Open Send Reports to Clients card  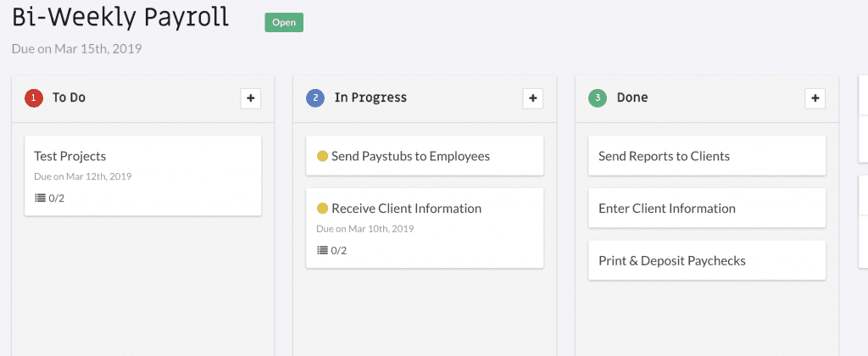tap(707, 156)
